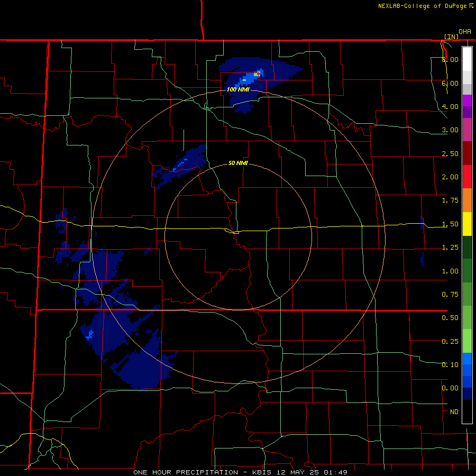Click the 0.50 legend value
Viewport: 476px width, 476px height.
[x=450, y=318]
